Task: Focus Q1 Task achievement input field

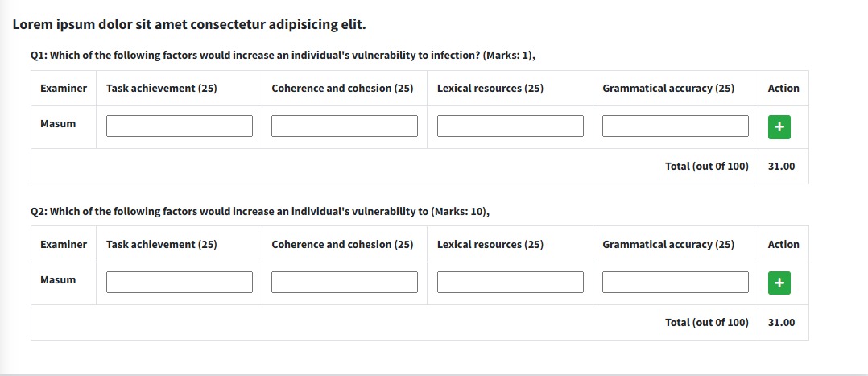Action: (x=180, y=126)
